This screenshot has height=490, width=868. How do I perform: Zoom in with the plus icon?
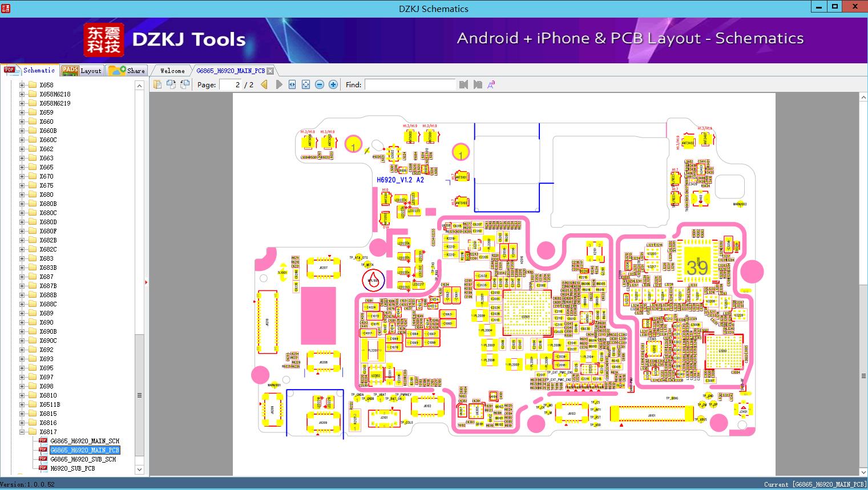tap(333, 84)
